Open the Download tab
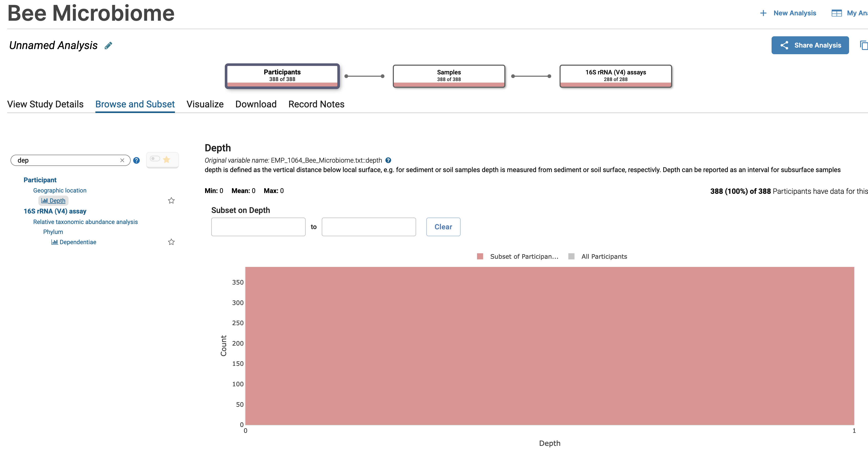Screen dimensions: 868x452 click(x=255, y=104)
